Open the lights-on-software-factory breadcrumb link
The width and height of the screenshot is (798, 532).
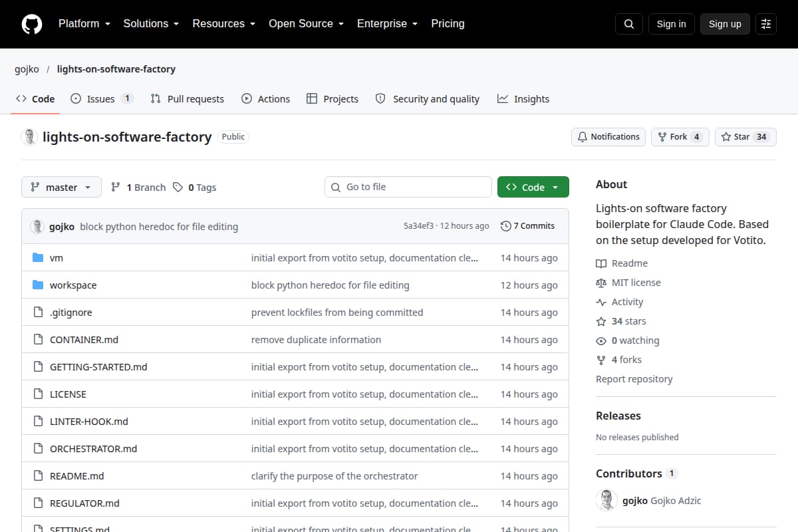coord(116,69)
